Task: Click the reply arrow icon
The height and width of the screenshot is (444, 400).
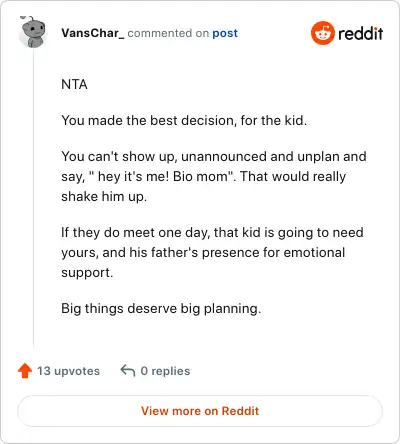Action: point(128,370)
